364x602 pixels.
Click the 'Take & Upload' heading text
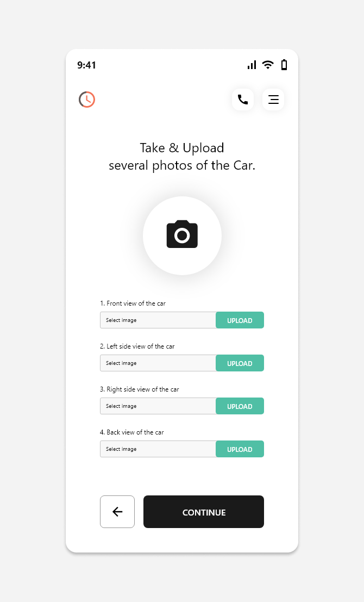[182, 148]
